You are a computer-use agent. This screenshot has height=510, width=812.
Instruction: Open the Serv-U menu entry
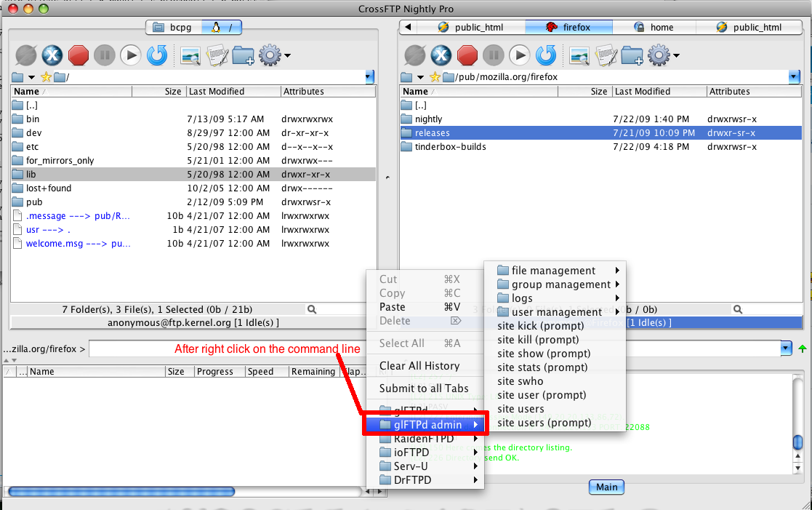point(425,466)
